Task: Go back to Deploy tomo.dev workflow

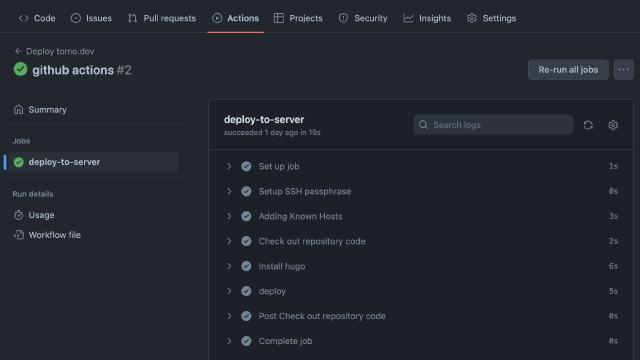Action: pos(60,51)
